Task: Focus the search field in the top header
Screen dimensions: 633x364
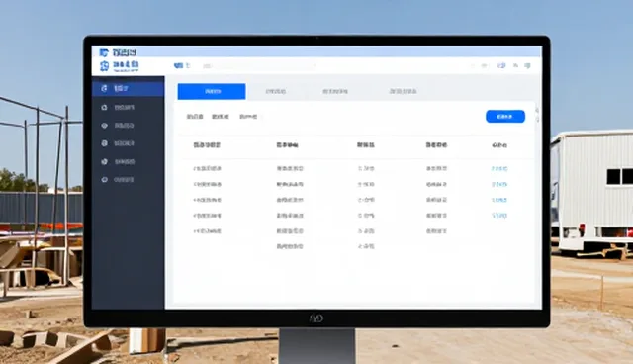Action: 258,66
